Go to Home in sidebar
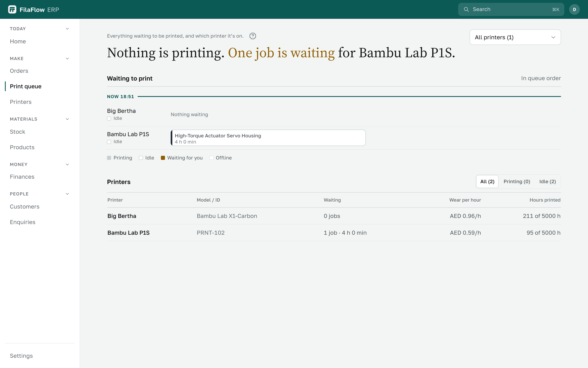Viewport: 588px width, 368px height. (x=18, y=41)
